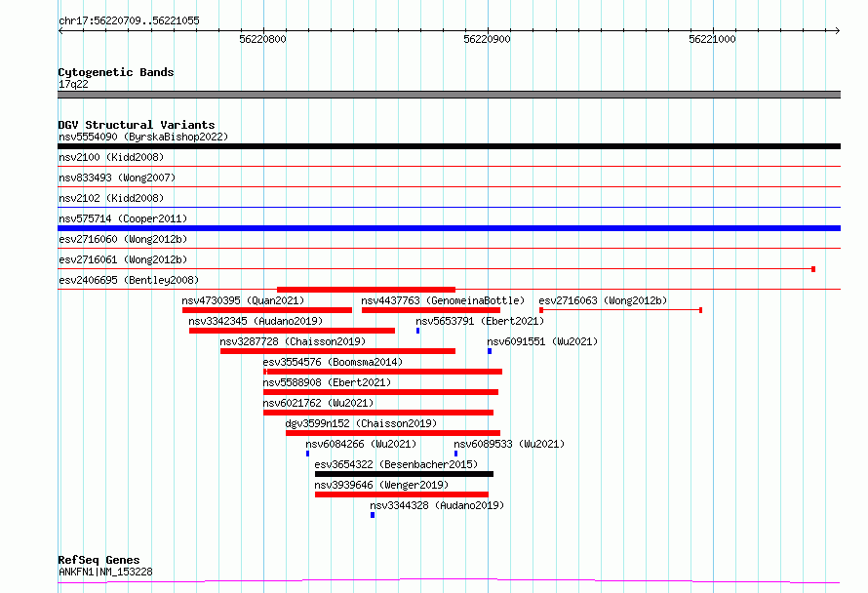The height and width of the screenshot is (593, 868).
Task: Click the nsv3344328 (Audano2019) label
Action: tap(437, 505)
